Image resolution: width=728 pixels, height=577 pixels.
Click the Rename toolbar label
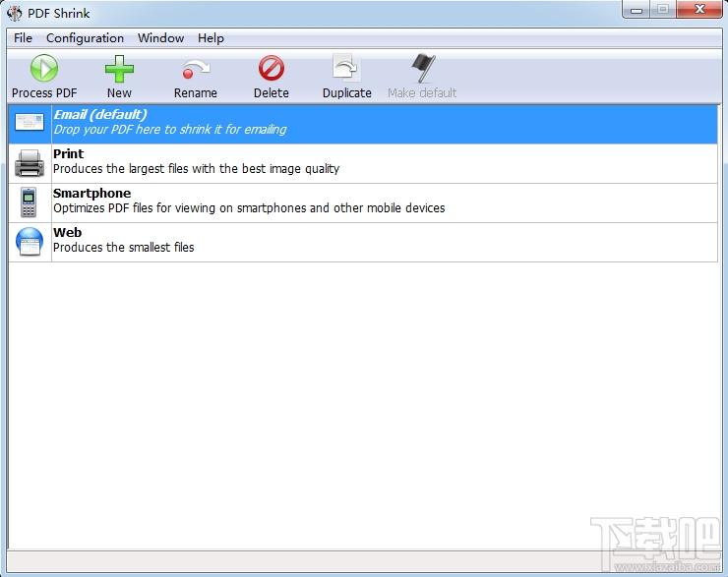point(196,93)
